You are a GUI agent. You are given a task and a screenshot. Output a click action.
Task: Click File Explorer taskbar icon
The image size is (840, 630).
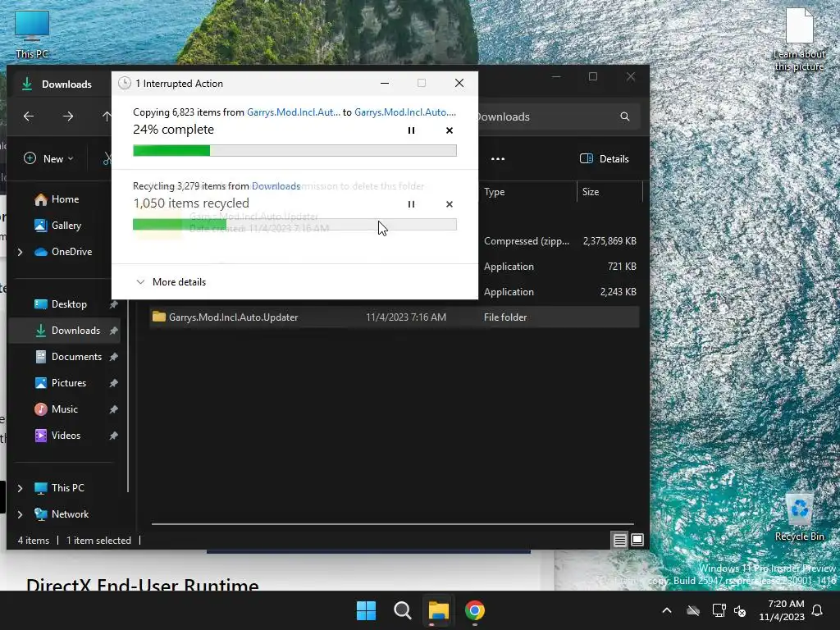pos(438,610)
